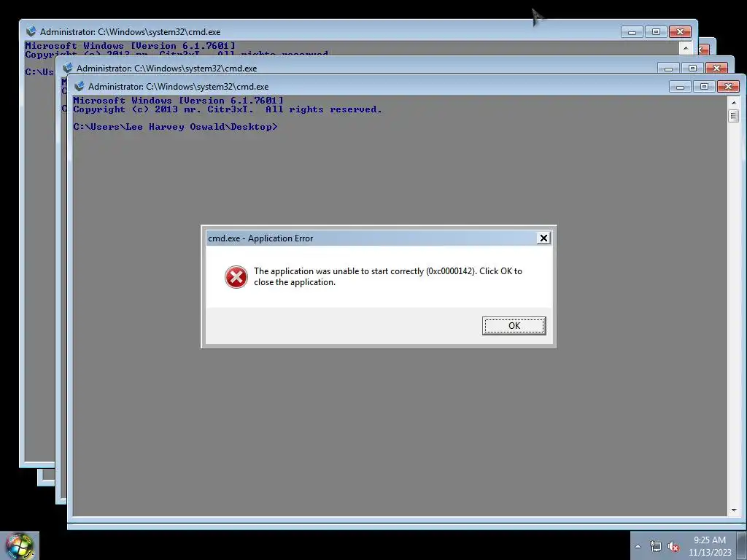
Task: Close the middle cmd.exe window
Action: point(716,69)
